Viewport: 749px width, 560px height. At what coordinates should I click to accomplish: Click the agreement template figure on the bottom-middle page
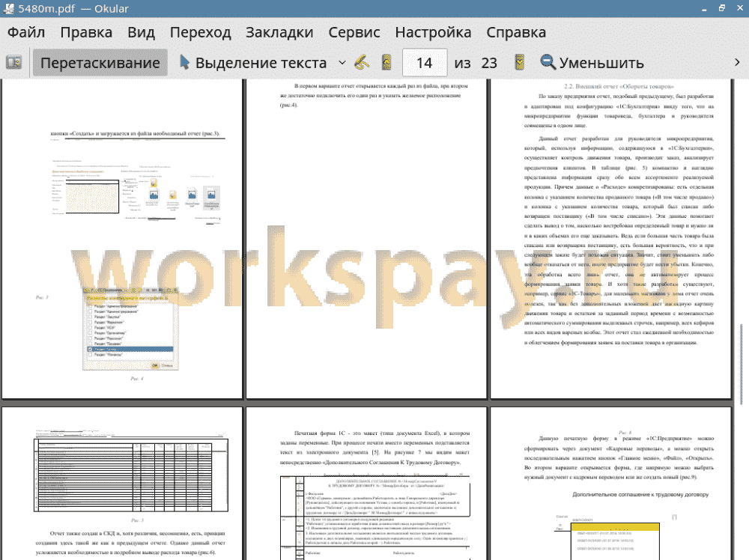(375, 517)
